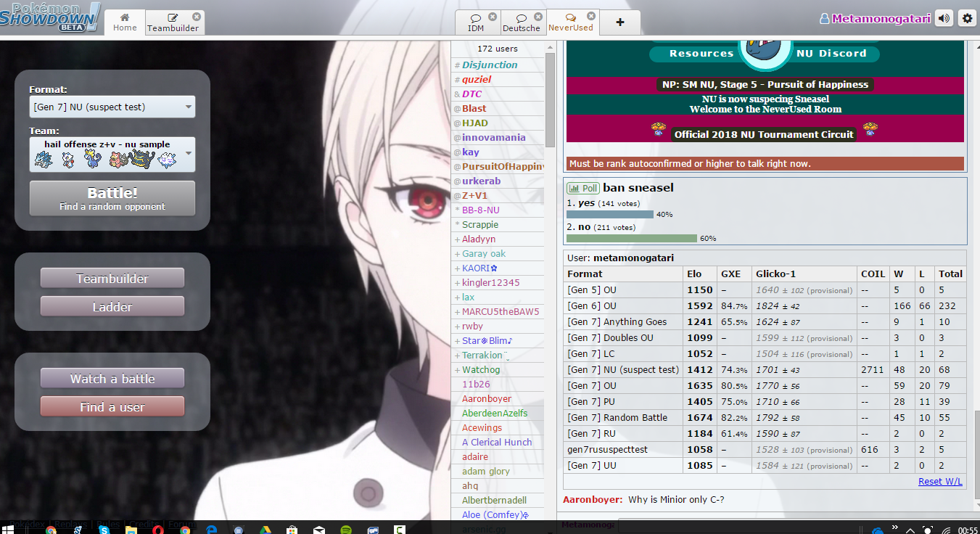Open the NU Discord link
Viewport: 980px width, 534px height.
pos(831,54)
